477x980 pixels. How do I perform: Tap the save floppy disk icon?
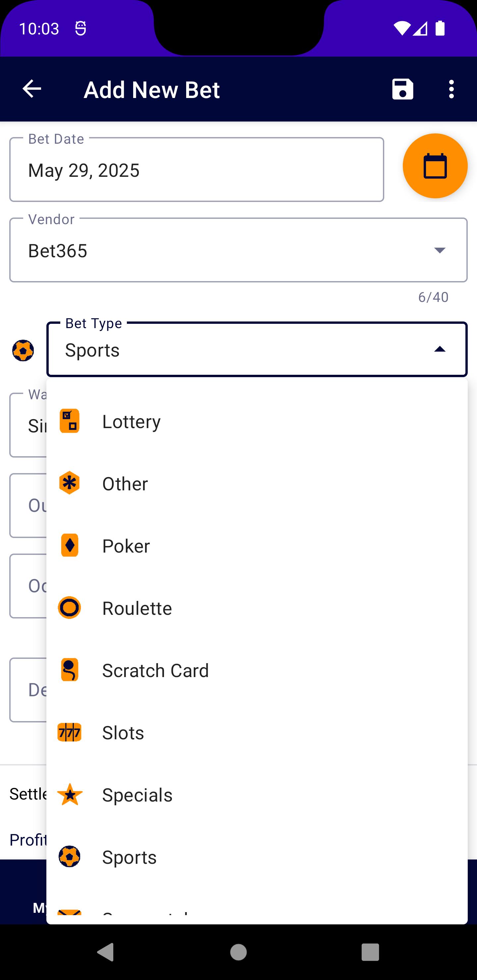click(402, 89)
